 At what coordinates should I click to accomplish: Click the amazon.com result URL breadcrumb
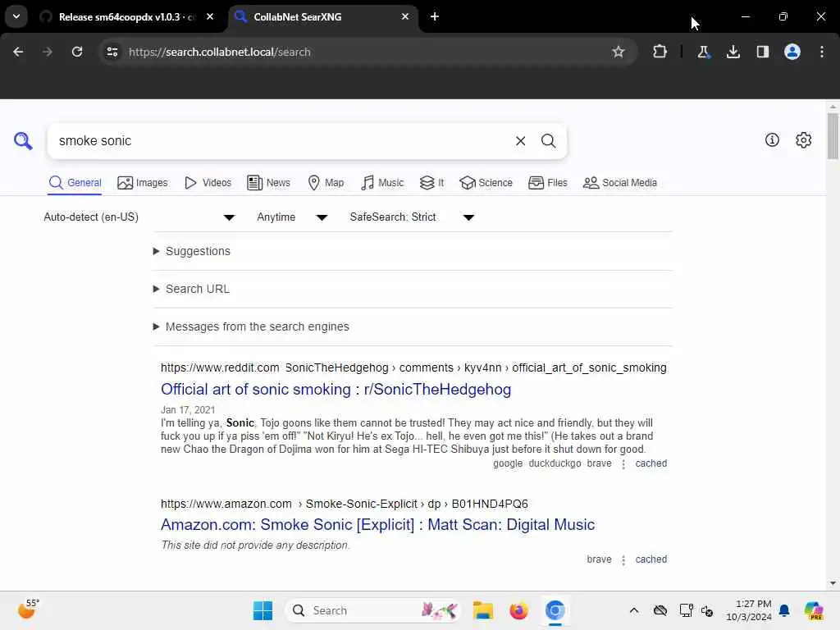(x=345, y=504)
